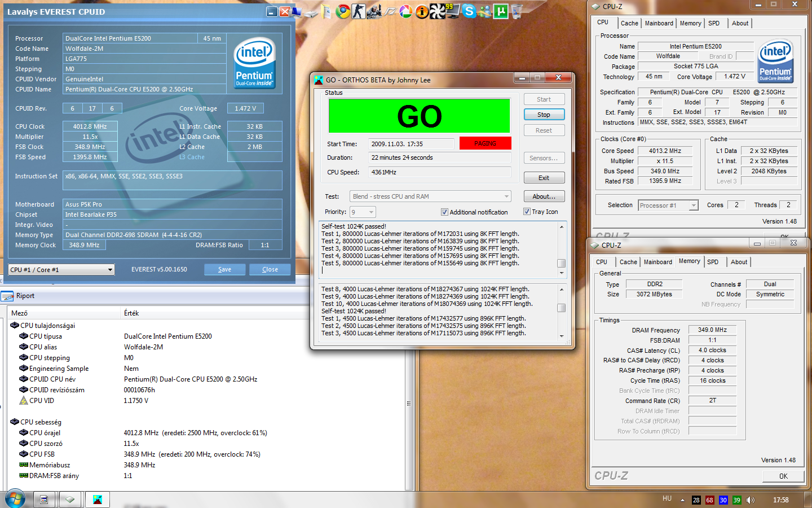The width and height of the screenshot is (812, 508).
Task: Click the Riport panel vertical scrollbar
Action: pyautogui.click(x=409, y=404)
